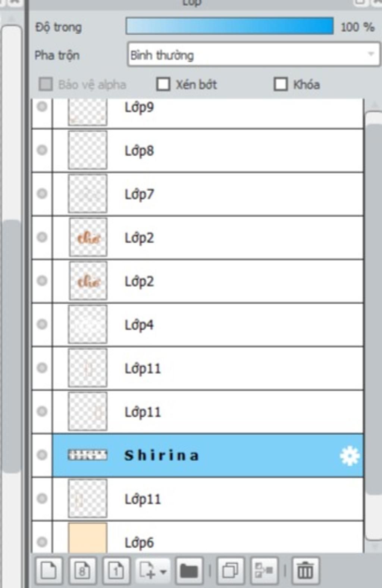The image size is (382, 588).
Task: Open the Pha trộn blend mode dropdown
Action: tap(254, 55)
